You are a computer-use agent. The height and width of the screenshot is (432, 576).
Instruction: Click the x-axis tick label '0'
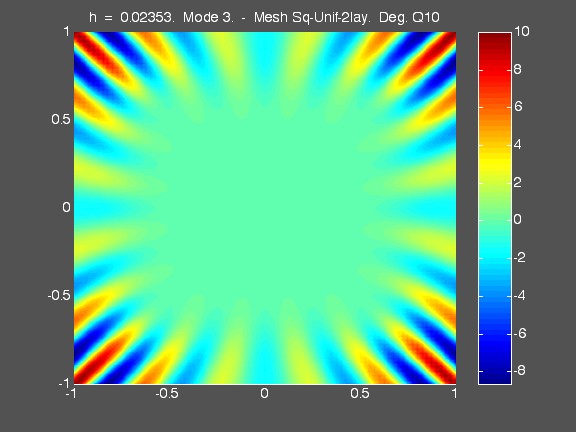[264, 394]
